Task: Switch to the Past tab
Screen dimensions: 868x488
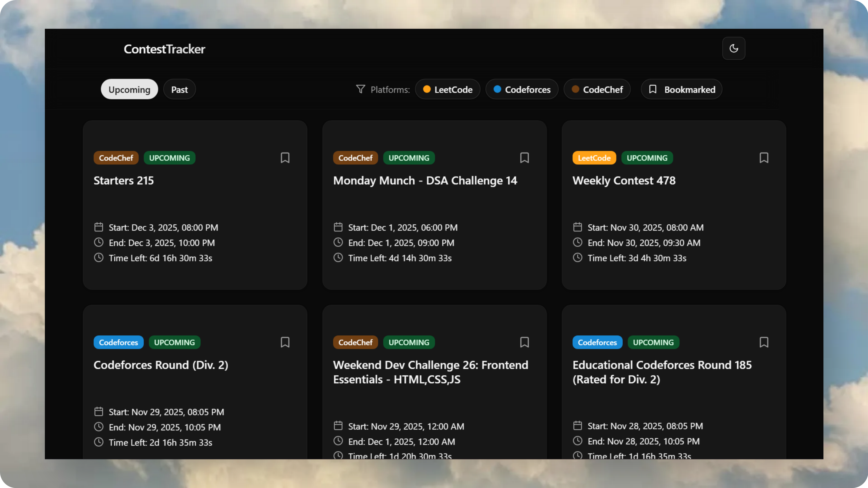Action: pos(179,89)
